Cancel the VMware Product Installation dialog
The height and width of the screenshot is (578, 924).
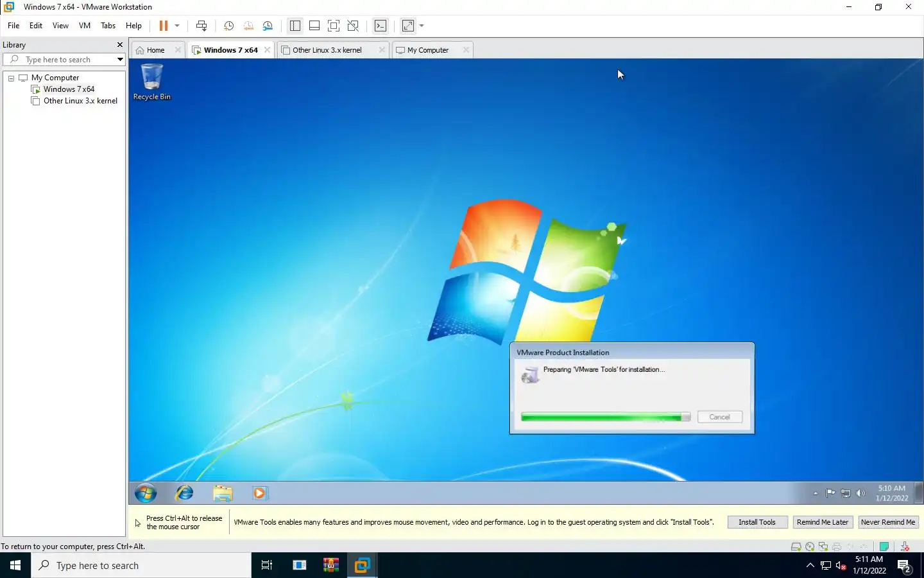click(x=719, y=417)
